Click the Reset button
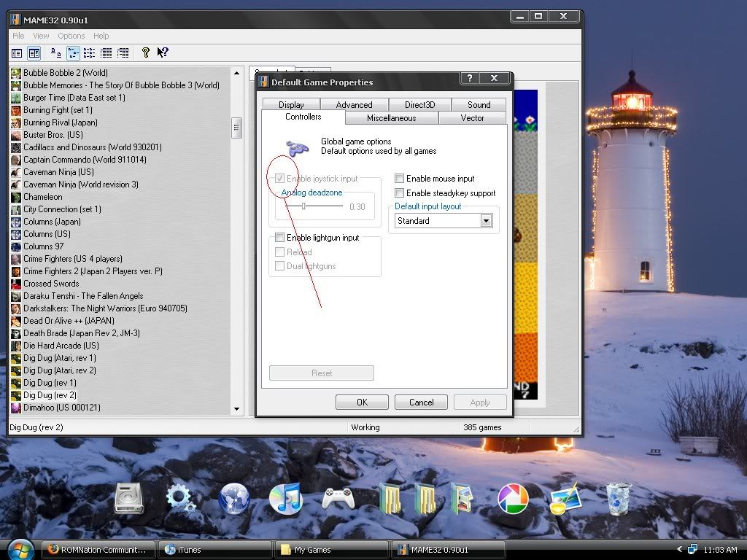747x560 pixels. [x=322, y=373]
